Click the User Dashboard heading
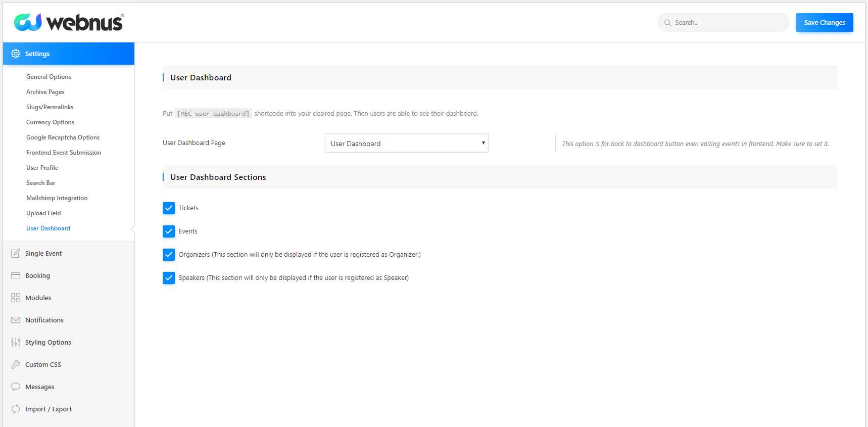This screenshot has width=868, height=427. (201, 77)
